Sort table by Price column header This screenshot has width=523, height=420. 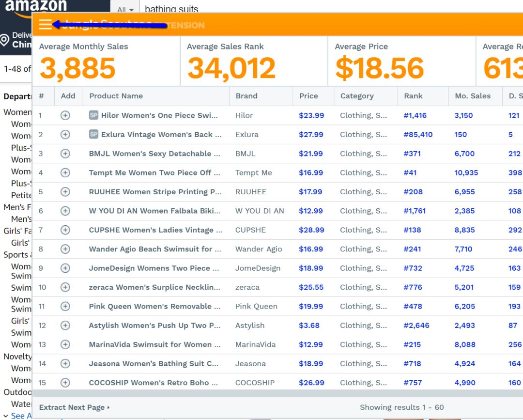pos(308,96)
